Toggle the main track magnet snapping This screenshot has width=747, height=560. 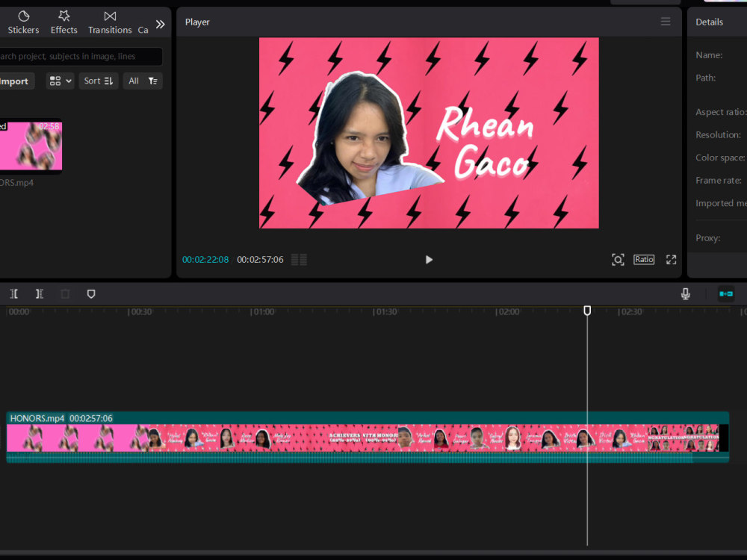tap(726, 293)
